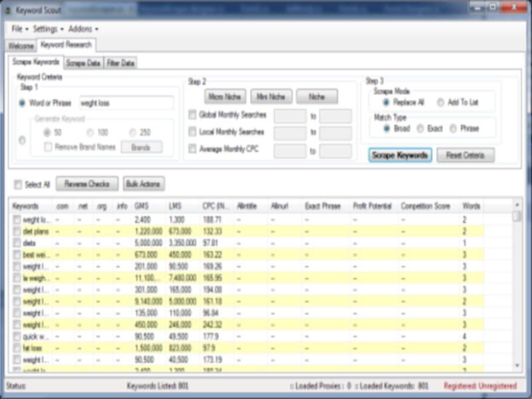Click the Scrape Keywords button
This screenshot has height=399, width=532.
(x=400, y=155)
